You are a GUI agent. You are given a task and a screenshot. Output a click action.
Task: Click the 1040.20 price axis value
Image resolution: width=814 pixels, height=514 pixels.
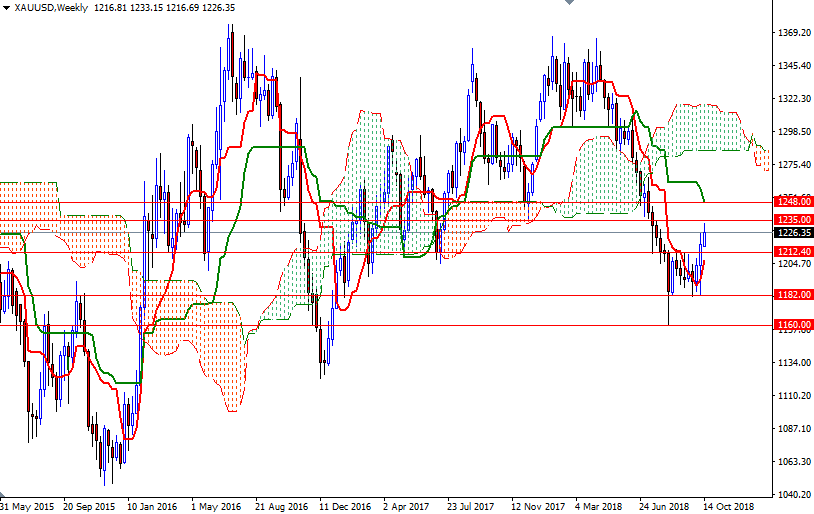point(793,494)
